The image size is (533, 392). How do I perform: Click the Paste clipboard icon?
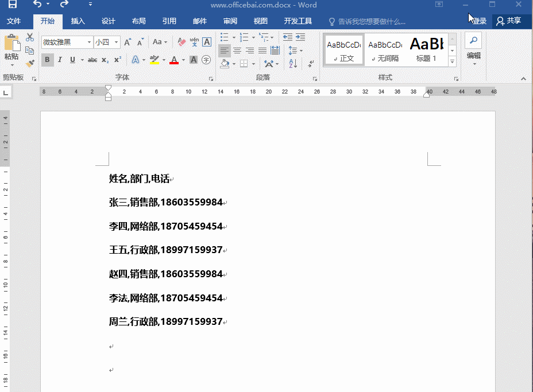(x=12, y=44)
